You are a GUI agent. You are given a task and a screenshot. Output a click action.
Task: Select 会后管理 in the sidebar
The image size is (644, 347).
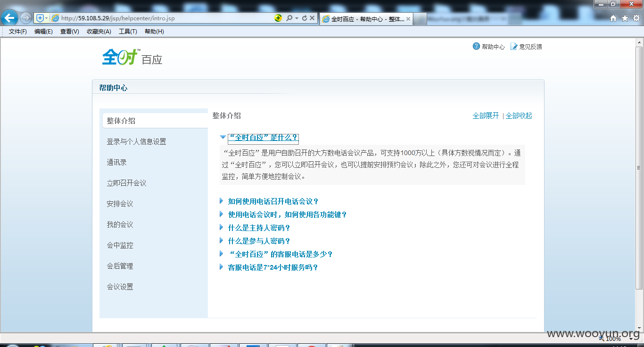[x=120, y=266]
